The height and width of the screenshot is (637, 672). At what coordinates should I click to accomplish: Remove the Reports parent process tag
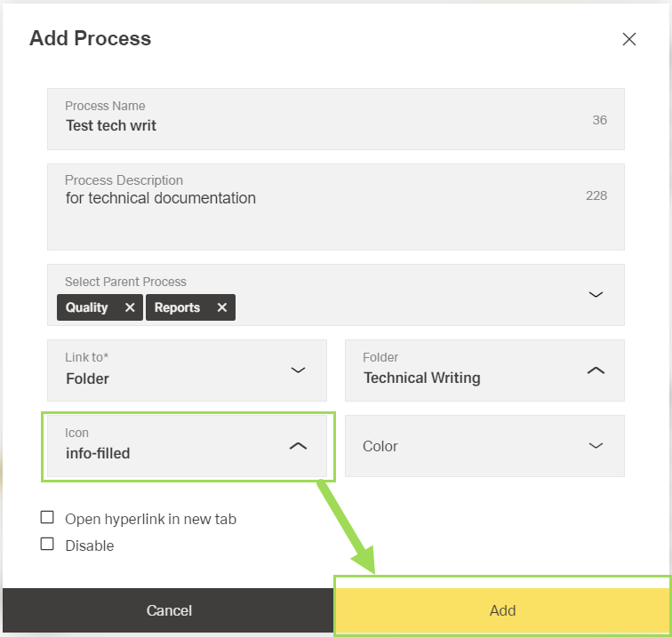[x=222, y=307]
